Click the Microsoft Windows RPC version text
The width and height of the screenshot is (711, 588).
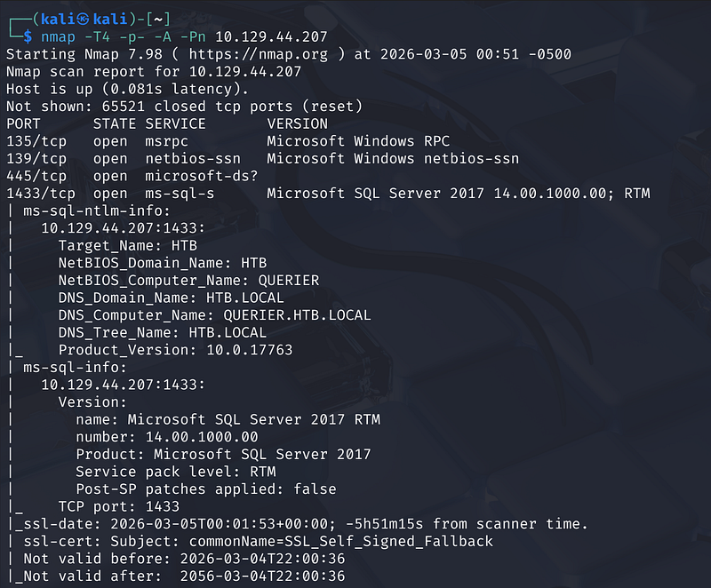(x=358, y=141)
